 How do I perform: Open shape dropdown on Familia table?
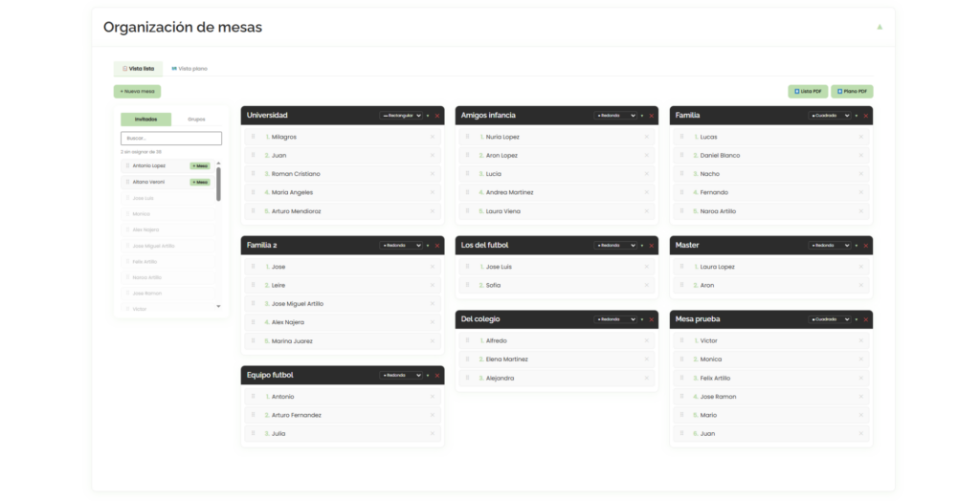(x=830, y=116)
